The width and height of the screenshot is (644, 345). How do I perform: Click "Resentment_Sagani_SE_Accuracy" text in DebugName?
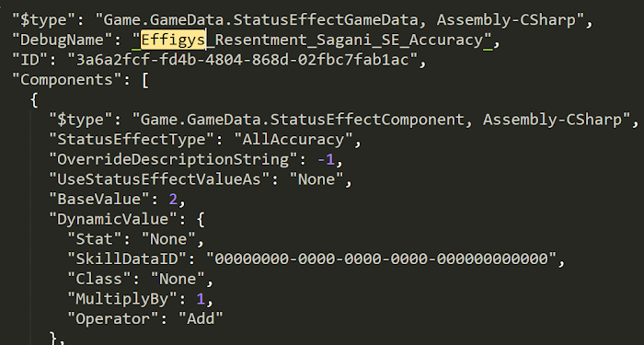pos(349,40)
